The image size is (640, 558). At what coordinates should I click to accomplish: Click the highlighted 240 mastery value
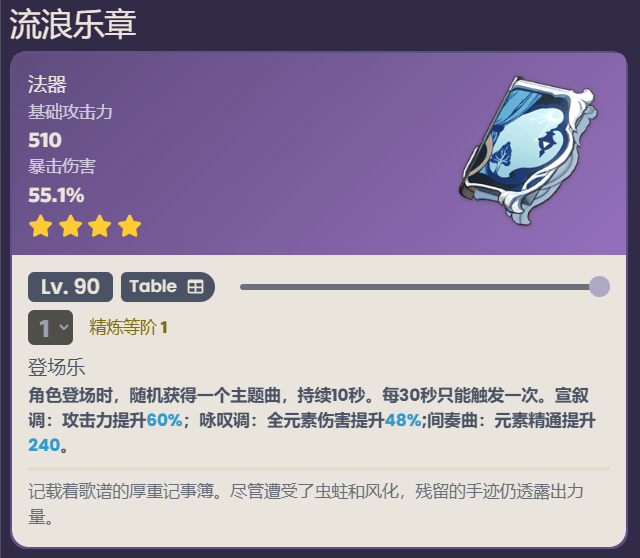point(44,445)
